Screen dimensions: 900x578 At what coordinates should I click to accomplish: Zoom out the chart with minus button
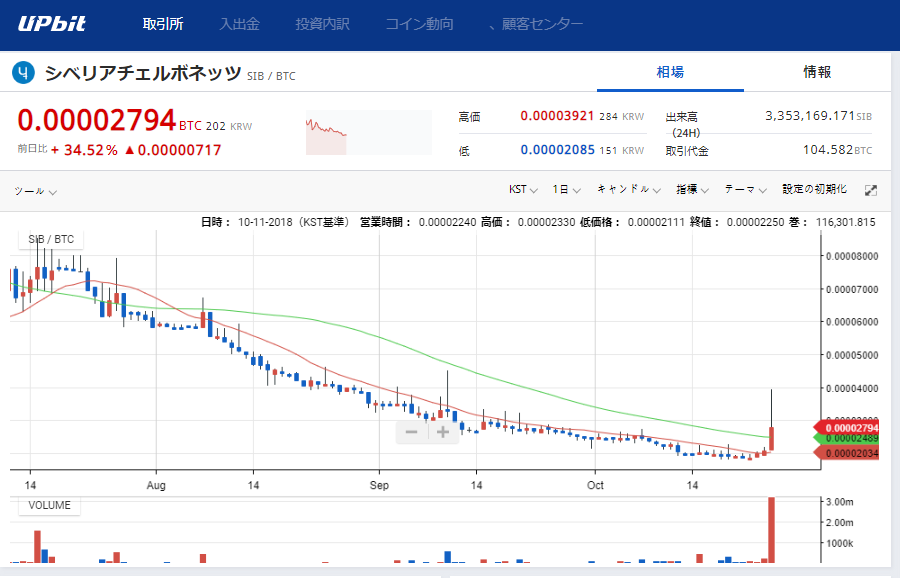pos(412,432)
